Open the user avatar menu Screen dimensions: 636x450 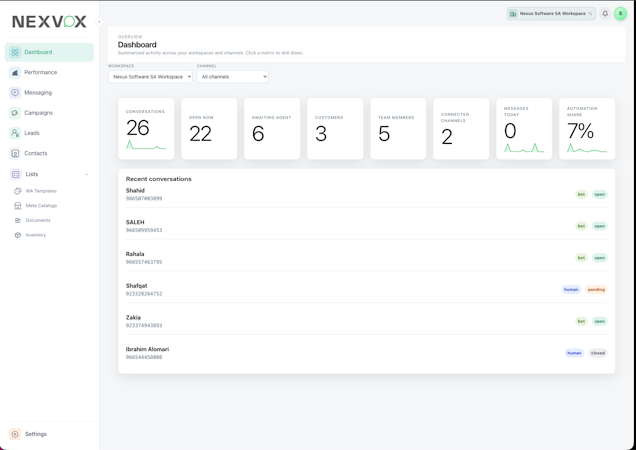tap(620, 13)
